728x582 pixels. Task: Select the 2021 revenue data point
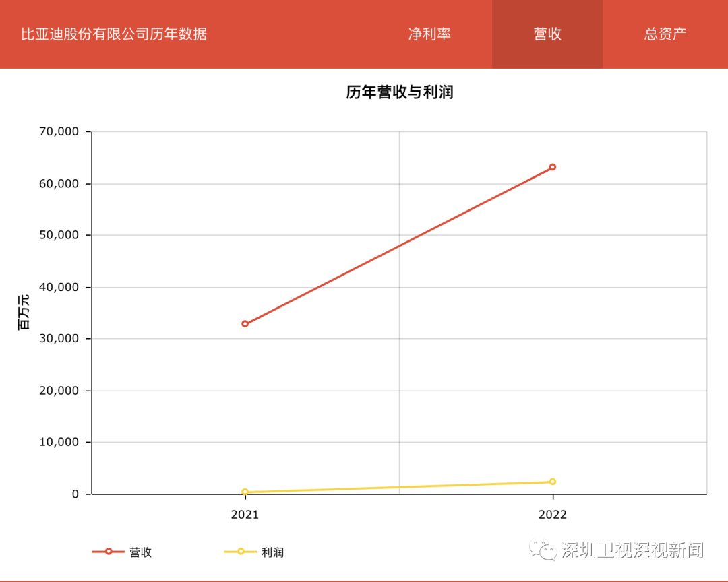245,324
